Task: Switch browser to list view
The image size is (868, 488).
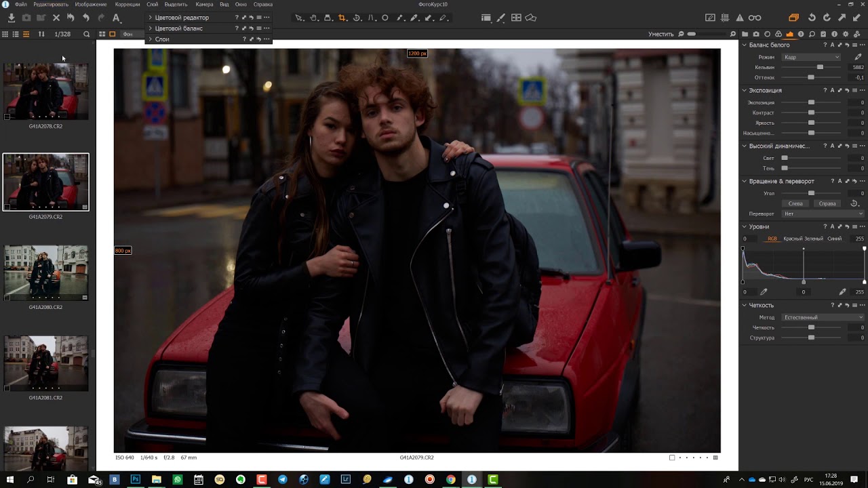Action: pyautogui.click(x=16, y=34)
